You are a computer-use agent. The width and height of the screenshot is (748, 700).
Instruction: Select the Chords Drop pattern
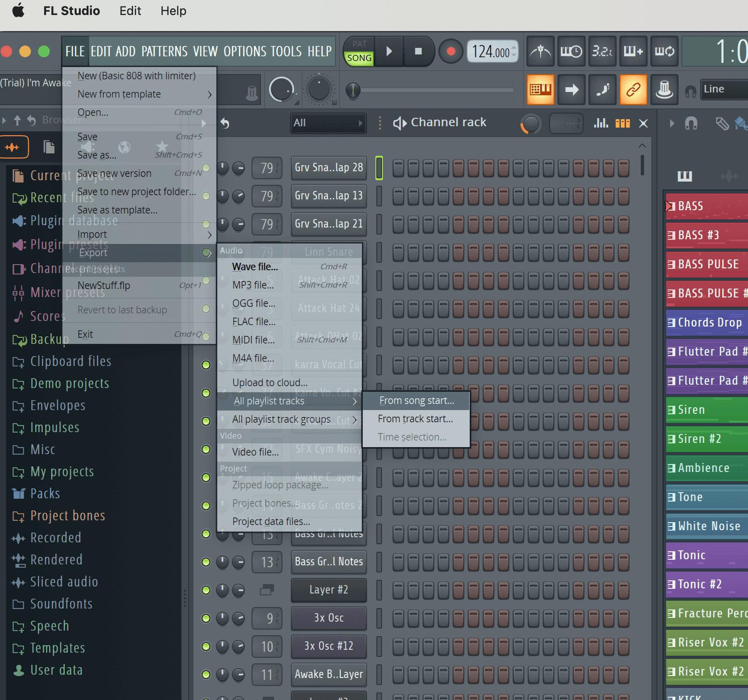coord(707,322)
